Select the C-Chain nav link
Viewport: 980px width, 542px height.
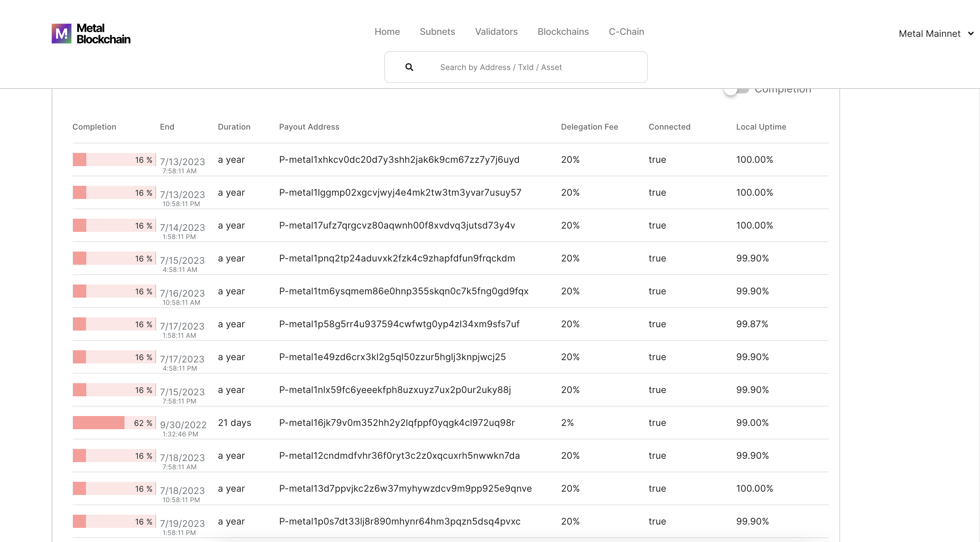tap(626, 32)
